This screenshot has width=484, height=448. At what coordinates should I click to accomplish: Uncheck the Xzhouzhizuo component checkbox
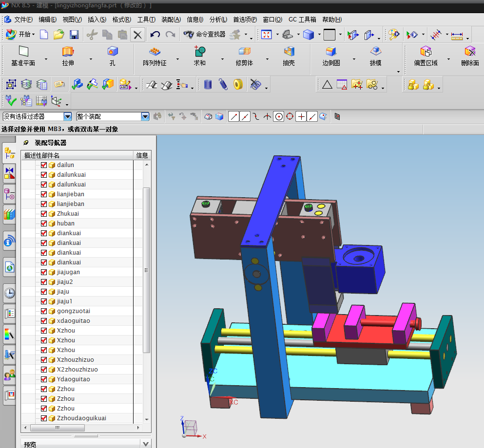(44, 360)
